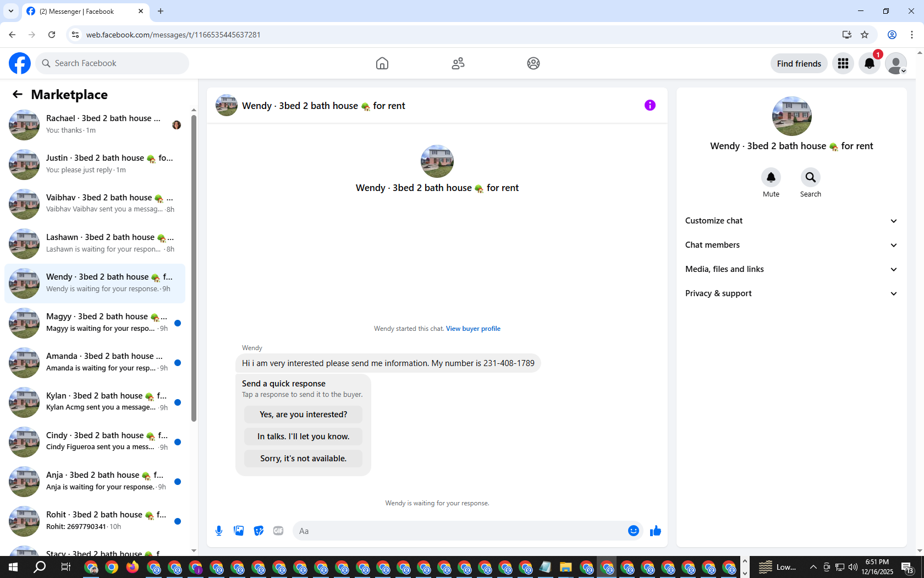Open Rachael's 3bed 2 bath house conversation
The height and width of the screenshot is (578, 924).
coord(95,125)
